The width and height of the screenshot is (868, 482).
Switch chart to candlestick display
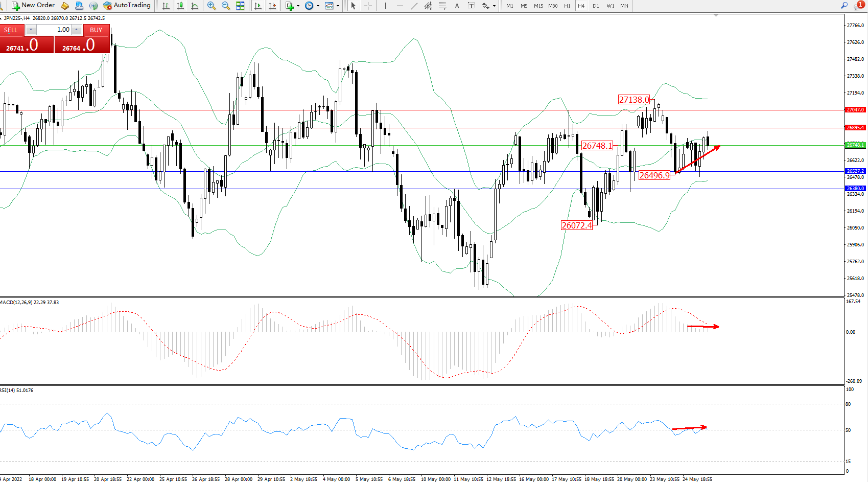180,6
